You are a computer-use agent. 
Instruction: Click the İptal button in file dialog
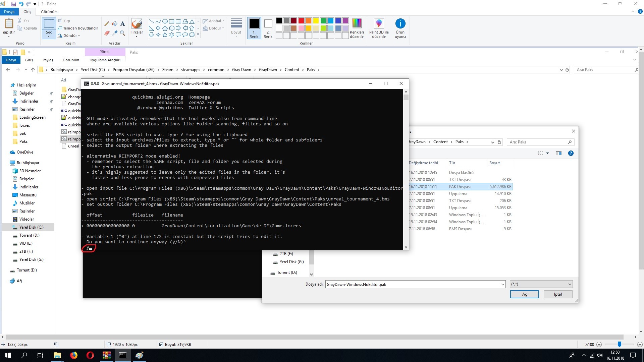click(558, 294)
